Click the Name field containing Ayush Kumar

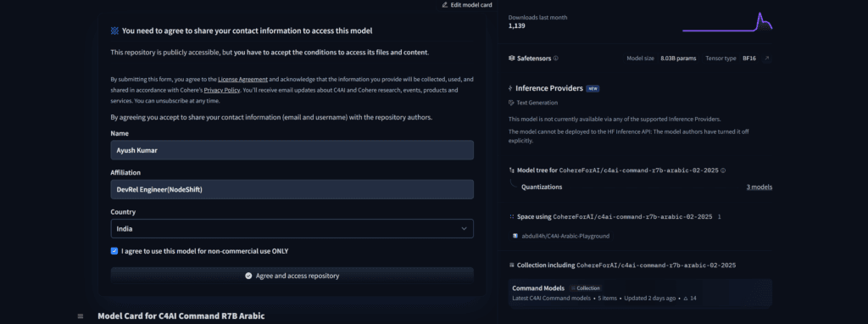pyautogui.click(x=292, y=150)
